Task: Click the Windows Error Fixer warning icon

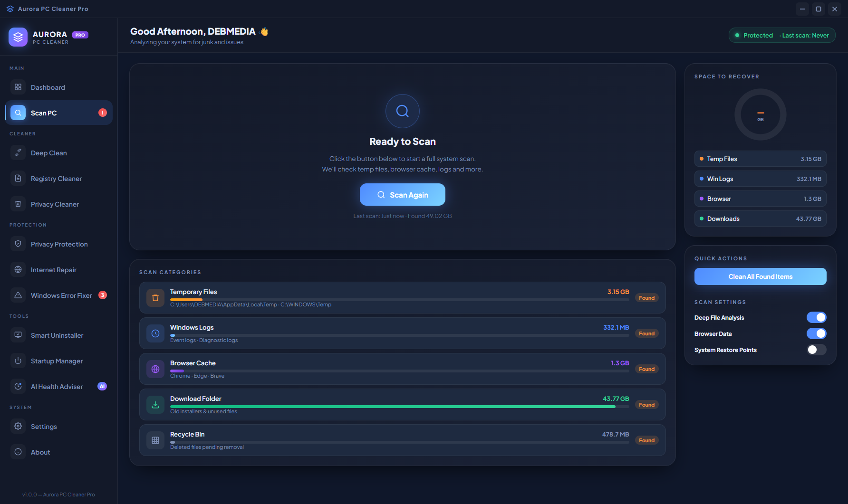Action: click(18, 295)
